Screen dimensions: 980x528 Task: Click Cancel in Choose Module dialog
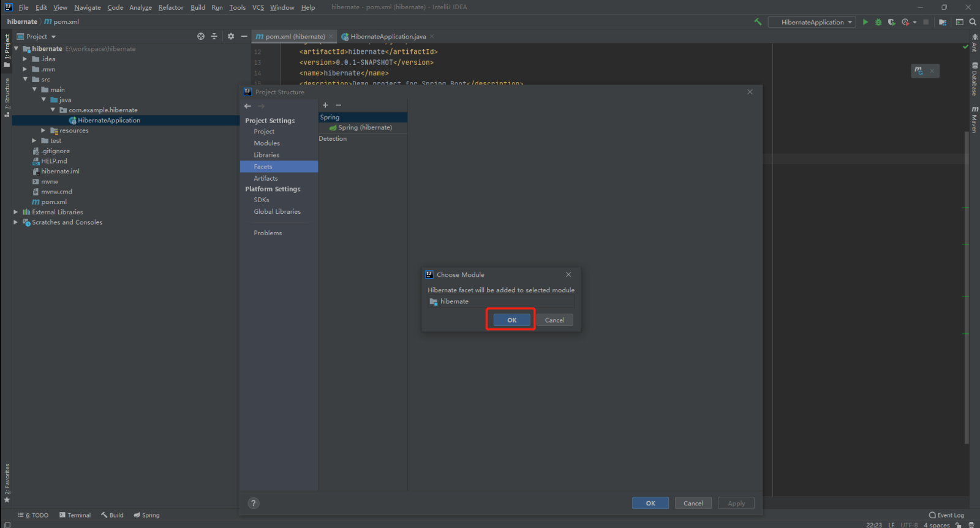point(554,320)
